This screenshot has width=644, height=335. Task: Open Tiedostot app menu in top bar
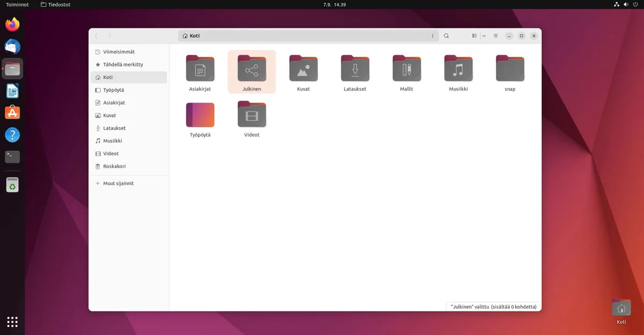coord(56,4)
